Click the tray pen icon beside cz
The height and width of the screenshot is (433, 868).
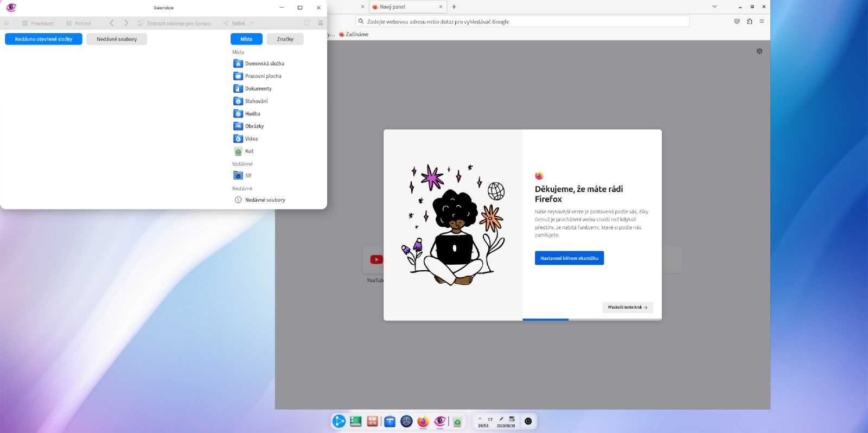tap(501, 419)
